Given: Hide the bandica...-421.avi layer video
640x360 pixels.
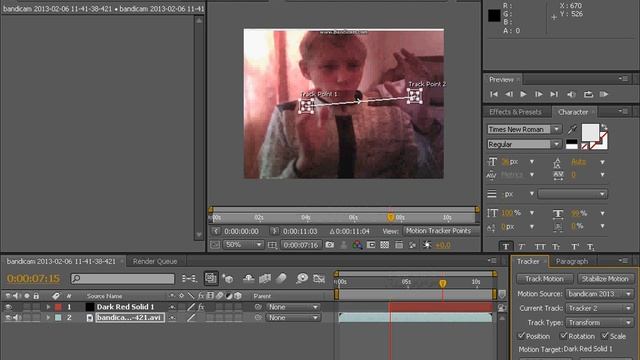Looking at the screenshot, I should click(x=8, y=318).
